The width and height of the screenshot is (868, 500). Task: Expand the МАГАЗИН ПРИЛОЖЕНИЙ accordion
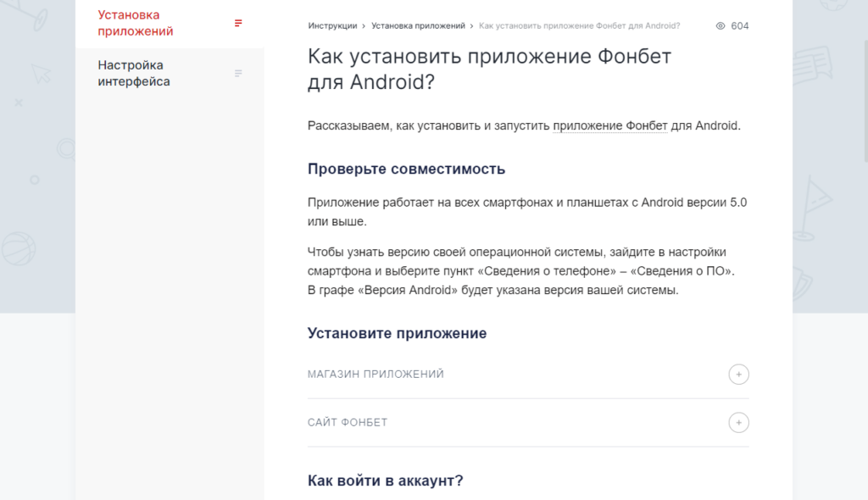click(x=528, y=375)
